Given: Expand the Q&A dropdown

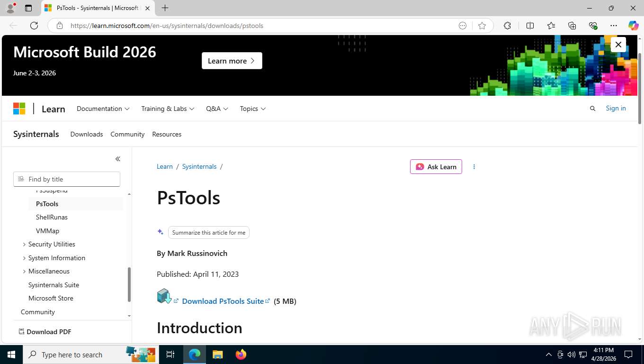Looking at the screenshot, I should (217, 109).
